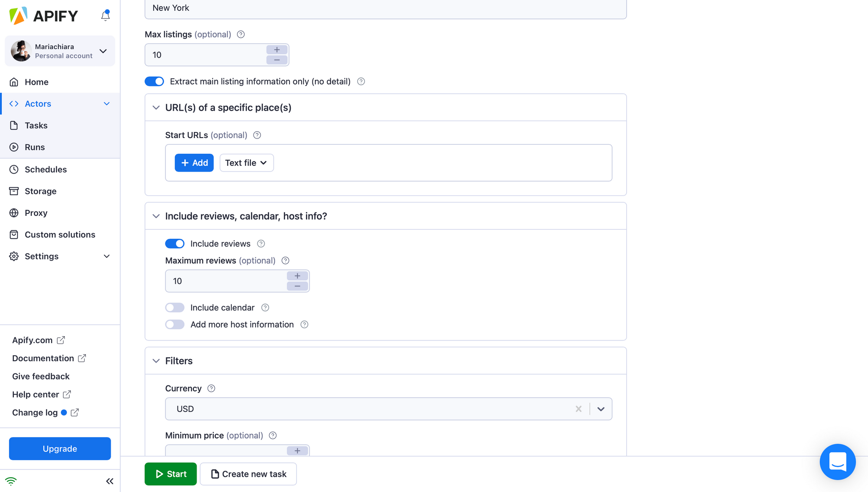Click the Tasks file icon
The image size is (868, 492).
click(x=14, y=125)
